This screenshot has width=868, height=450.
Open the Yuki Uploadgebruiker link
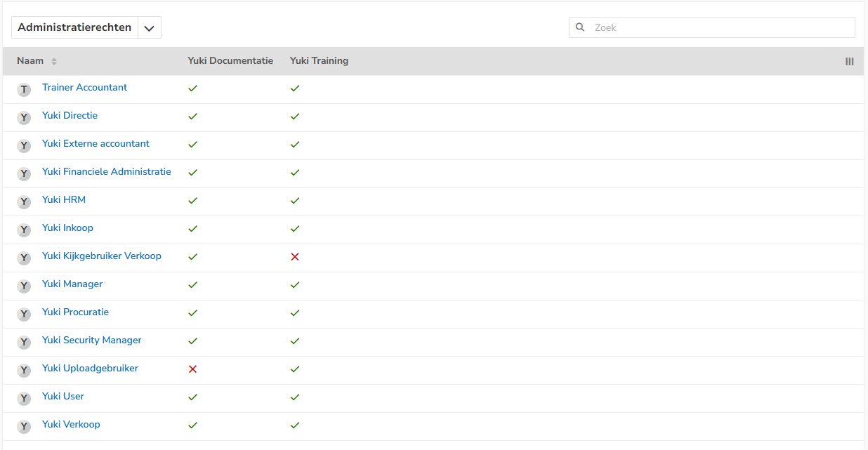(90, 369)
